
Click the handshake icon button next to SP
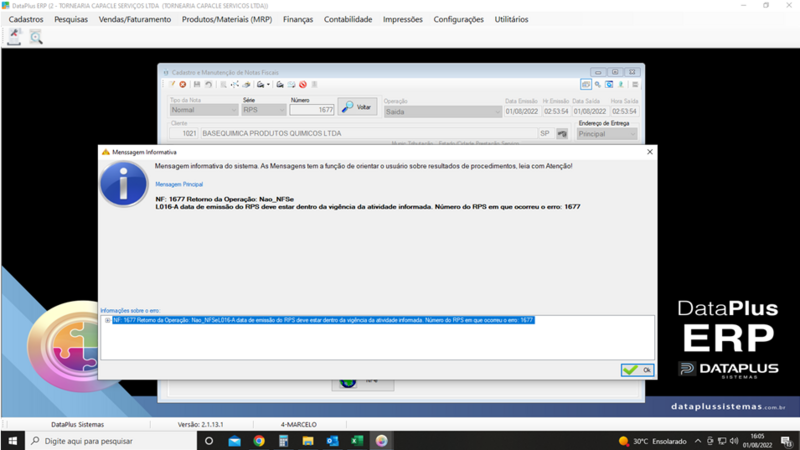tap(562, 134)
